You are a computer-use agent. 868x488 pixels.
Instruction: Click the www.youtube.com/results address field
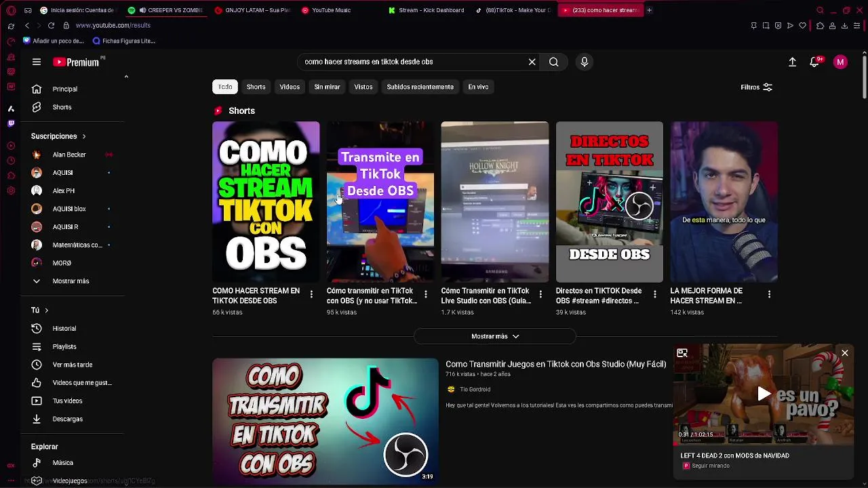pyautogui.click(x=113, y=26)
